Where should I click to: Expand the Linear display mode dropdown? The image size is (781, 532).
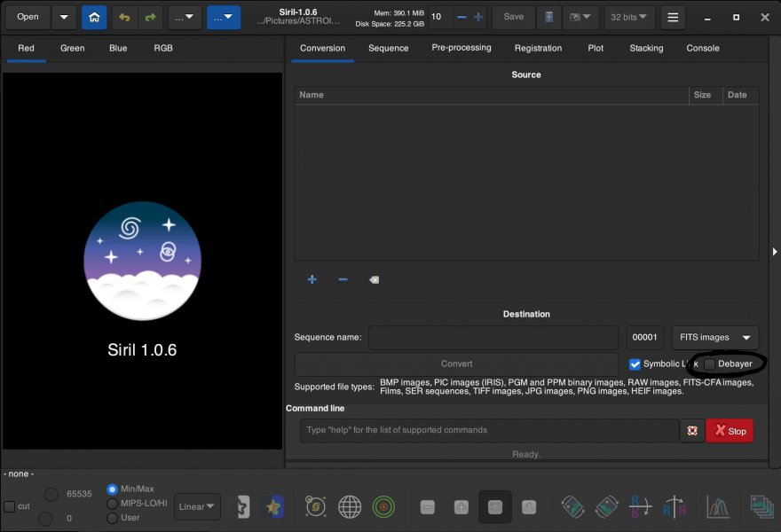[197, 506]
